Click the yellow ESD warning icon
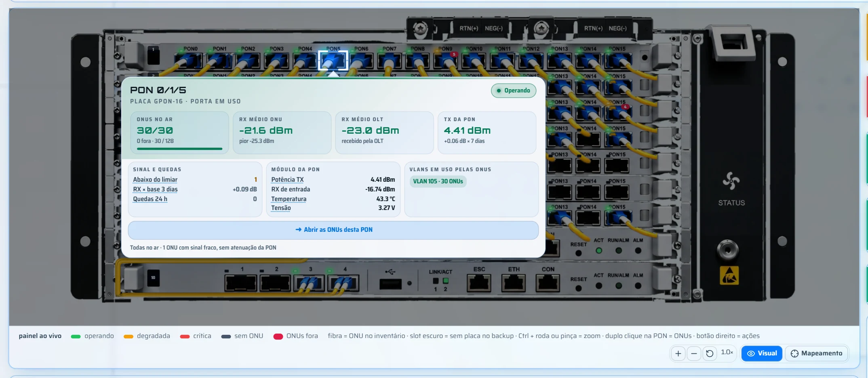This screenshot has height=378, width=868. (x=729, y=275)
